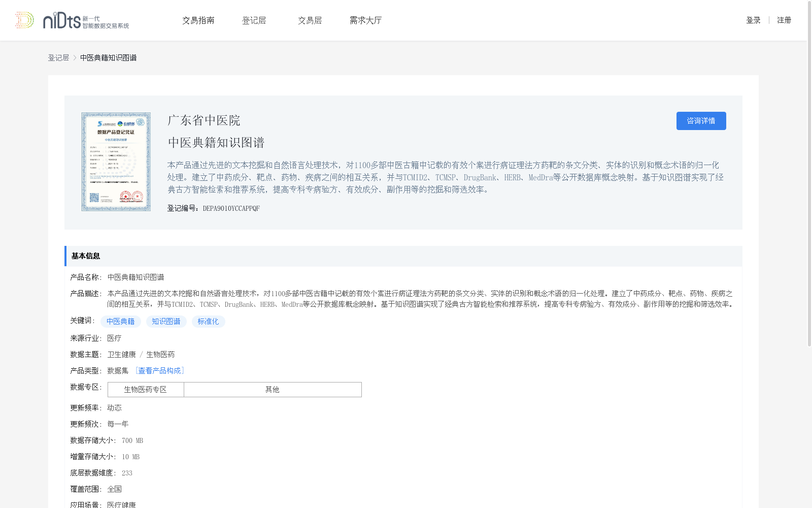Click the 登录 link
Image resolution: width=812 pixels, height=508 pixels.
click(753, 20)
